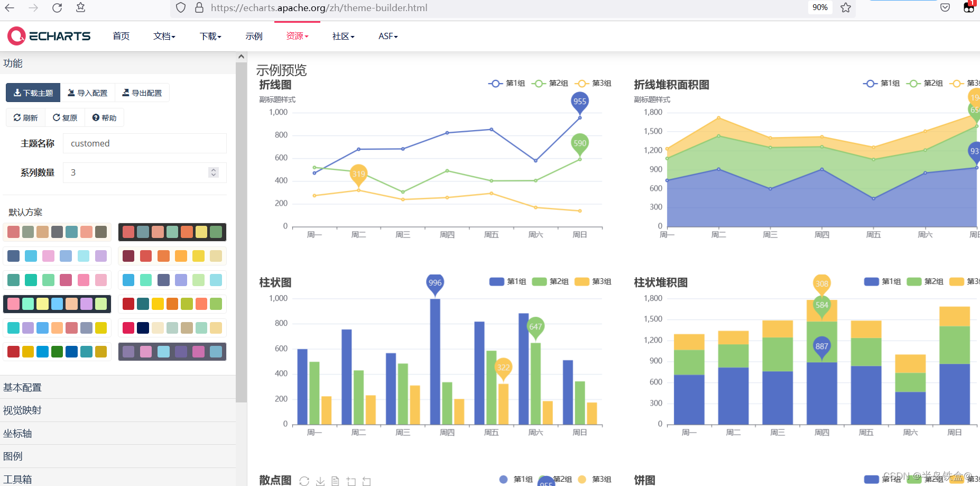This screenshot has width=980, height=486.
Task: Toggle 第3组 legend in 柱状图 chart
Action: tap(593, 282)
